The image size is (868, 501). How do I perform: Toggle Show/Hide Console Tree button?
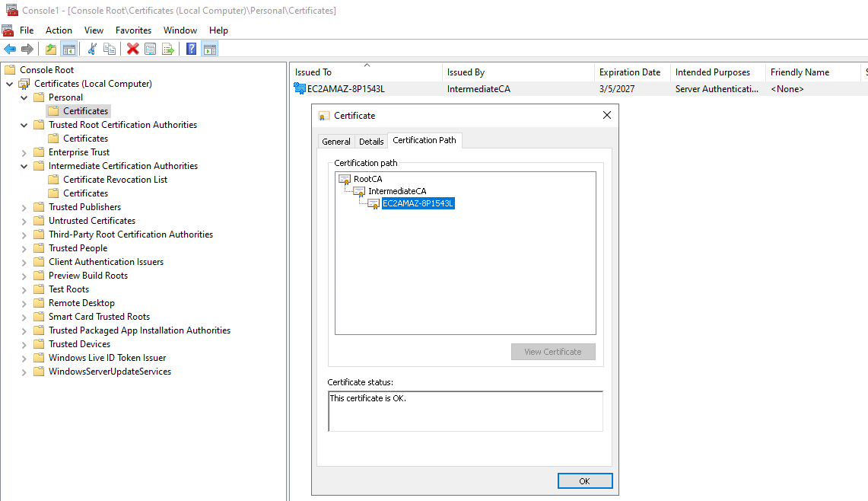(68, 49)
